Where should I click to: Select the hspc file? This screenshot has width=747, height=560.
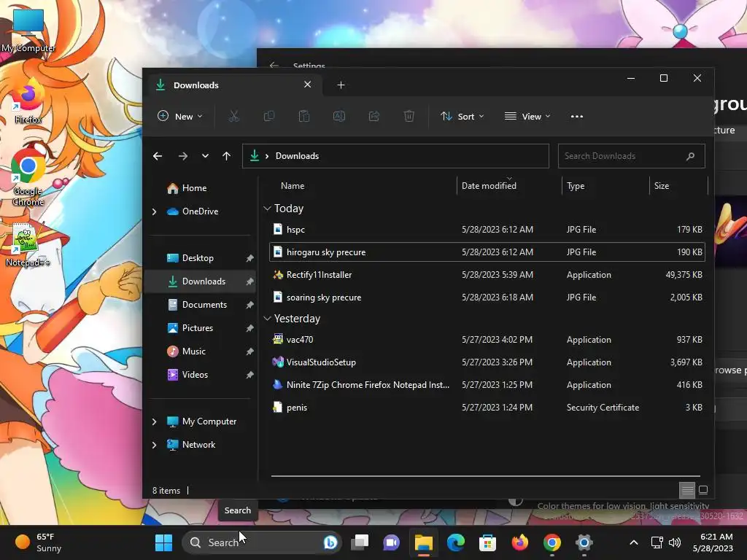tap(487, 230)
